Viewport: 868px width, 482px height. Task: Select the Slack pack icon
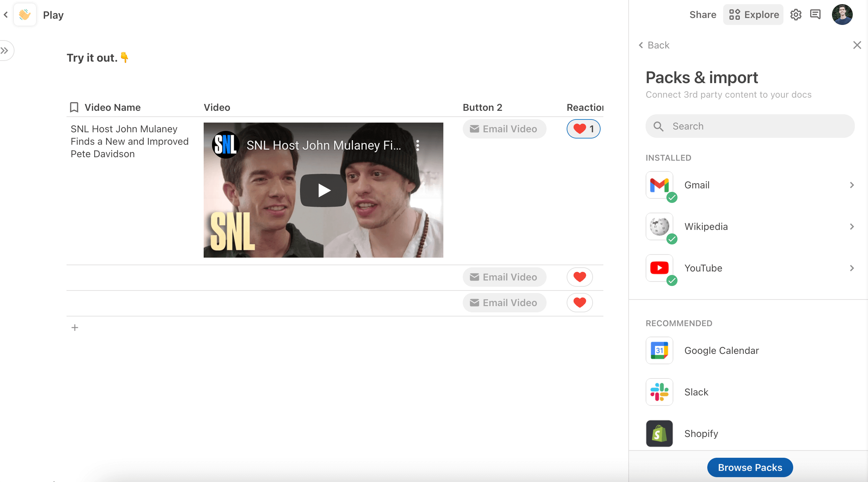coord(659,392)
